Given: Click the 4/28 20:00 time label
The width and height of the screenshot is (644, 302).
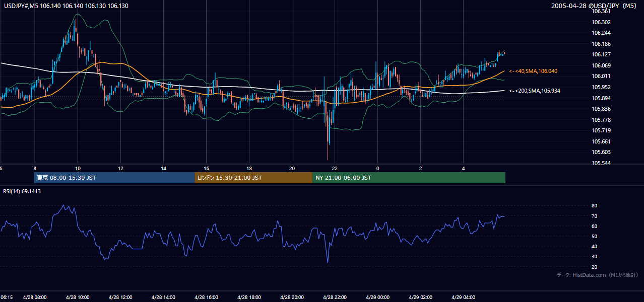Looking at the screenshot, I should [x=292, y=297].
